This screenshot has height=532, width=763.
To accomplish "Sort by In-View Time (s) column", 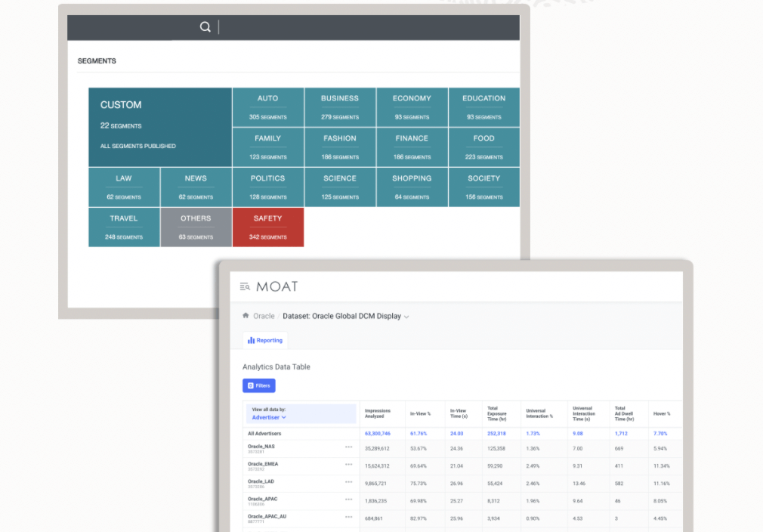I will pos(459,413).
